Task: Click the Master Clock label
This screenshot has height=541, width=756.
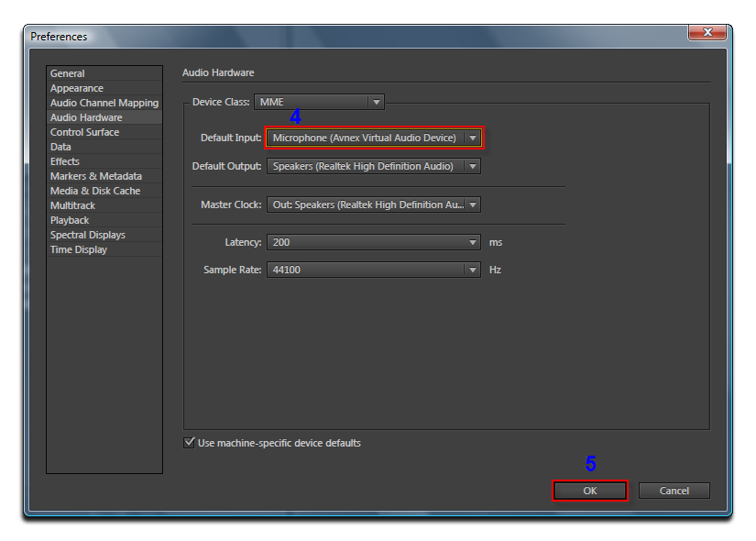Action: [231, 204]
